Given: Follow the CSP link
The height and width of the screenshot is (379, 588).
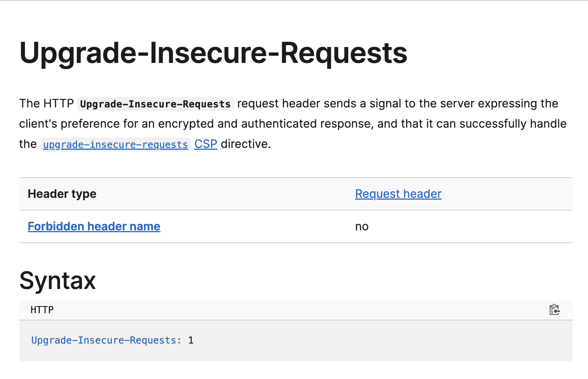Looking at the screenshot, I should [206, 144].
